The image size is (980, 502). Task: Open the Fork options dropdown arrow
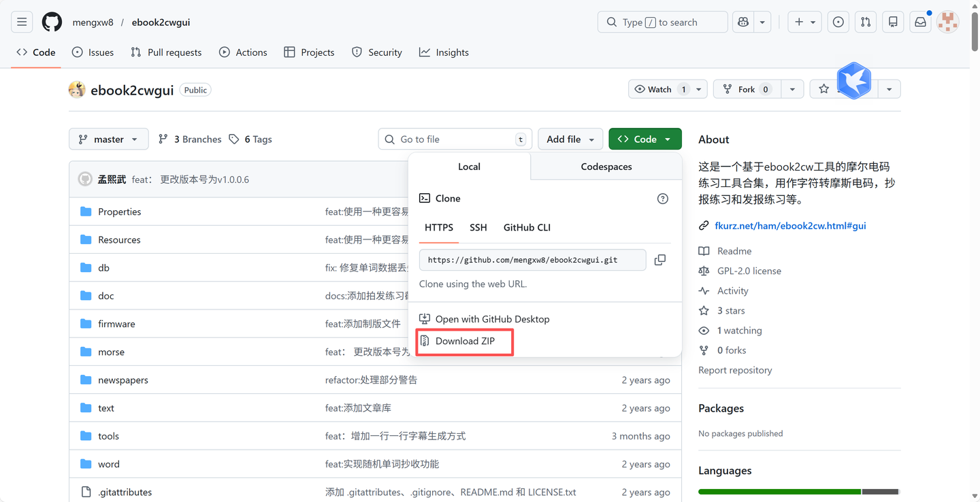click(791, 89)
